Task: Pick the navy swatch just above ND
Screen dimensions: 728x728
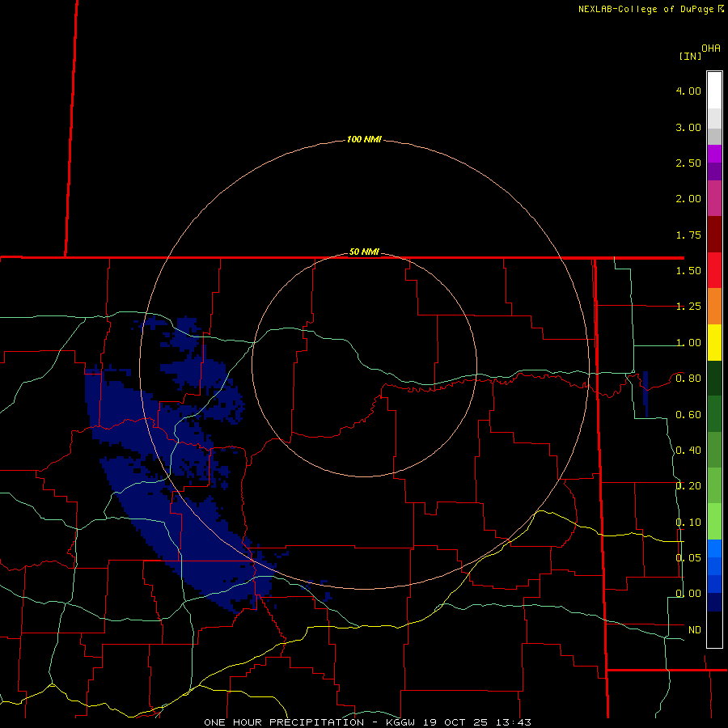Action: pyautogui.click(x=714, y=602)
